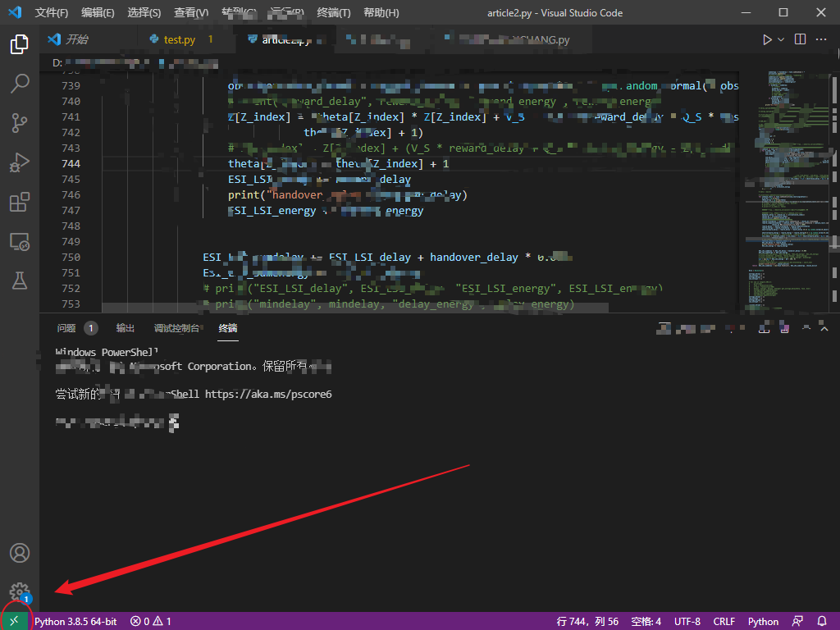840x630 pixels.
Task: Switch to the test.py editor tab
Action: pos(180,39)
